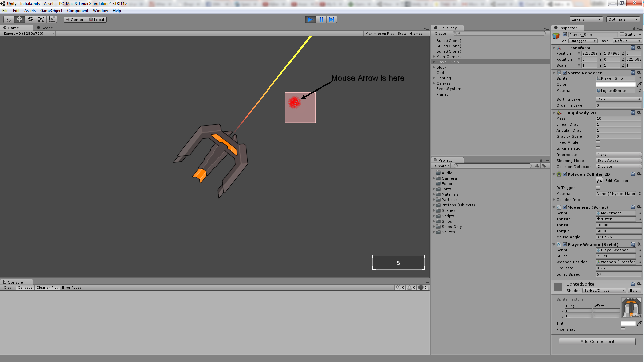Enable Fixed Angle checkbox

pos(598,142)
